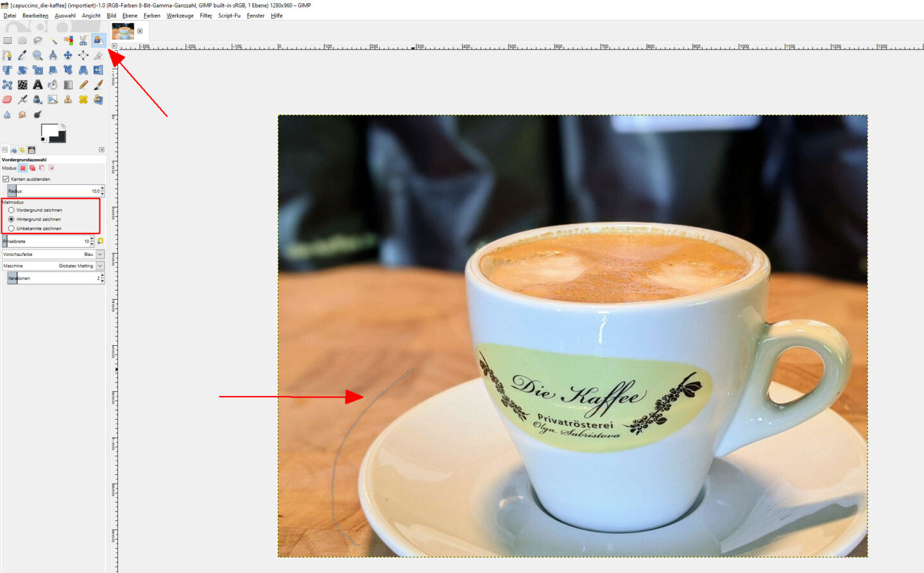
Task: Increase Pinselbreite value with stepper arrow
Action: point(92,238)
